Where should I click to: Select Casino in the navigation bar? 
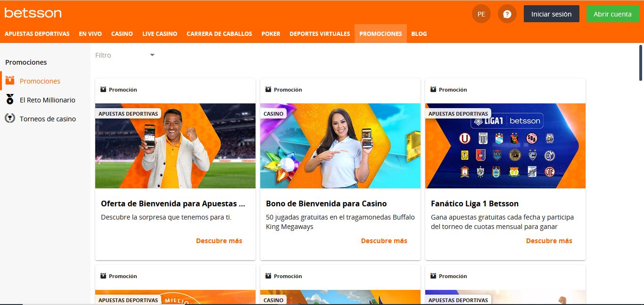click(122, 34)
